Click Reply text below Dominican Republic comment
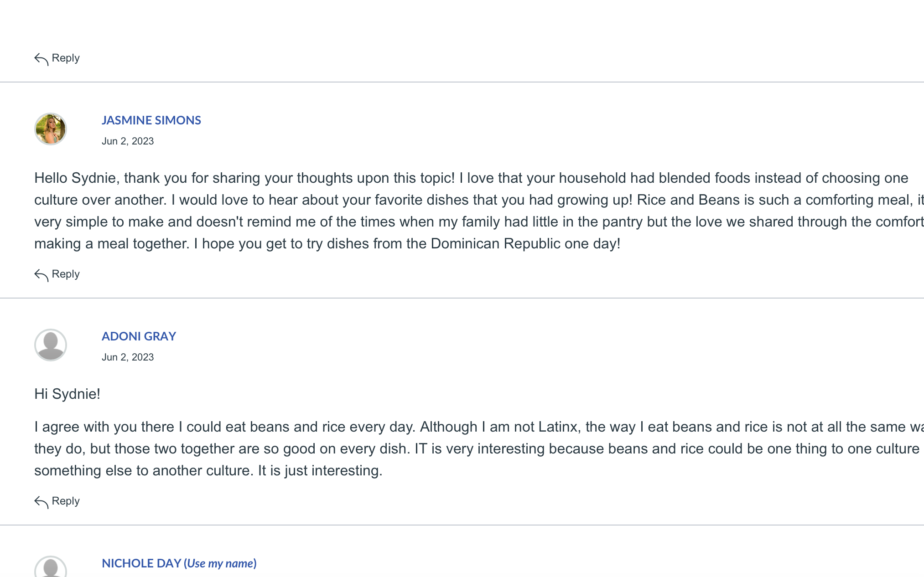Screen dimensions: 924x577 tap(66, 274)
